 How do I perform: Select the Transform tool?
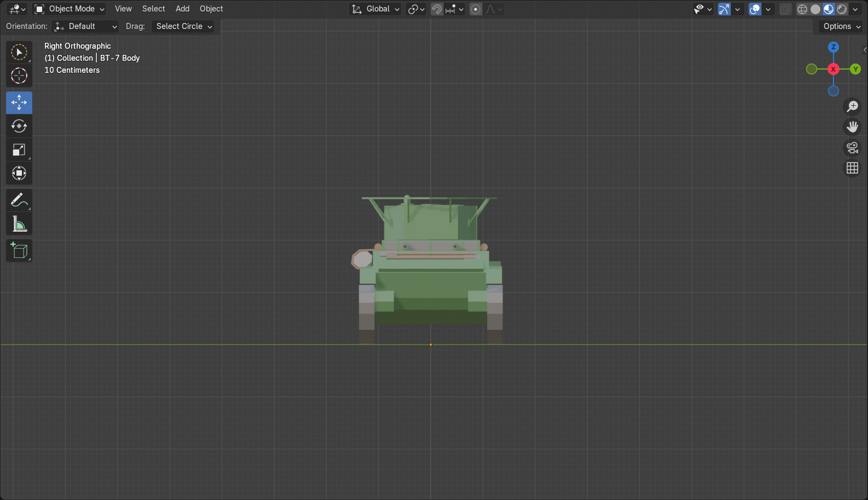point(19,173)
